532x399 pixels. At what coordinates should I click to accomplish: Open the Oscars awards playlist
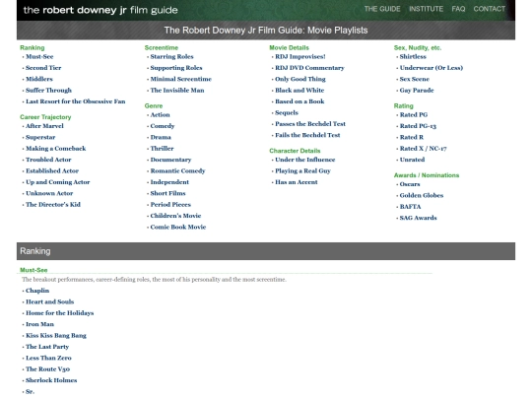pos(410,184)
